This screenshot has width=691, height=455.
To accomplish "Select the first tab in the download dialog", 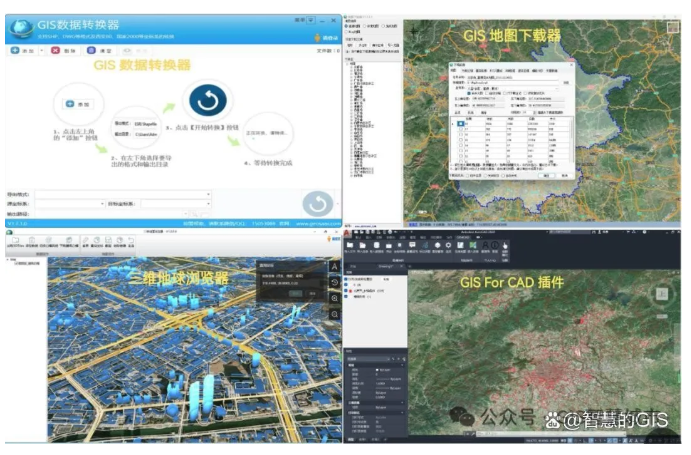I will click(x=455, y=71).
